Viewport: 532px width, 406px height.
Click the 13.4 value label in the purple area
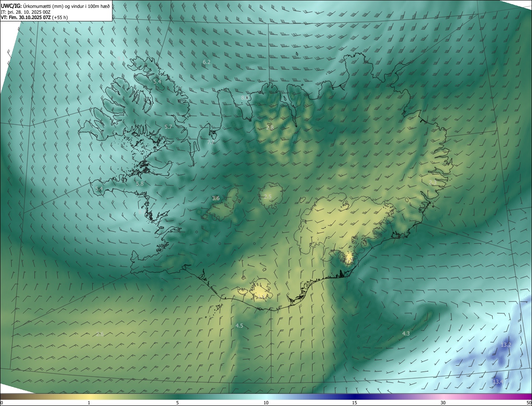pyautogui.click(x=498, y=382)
